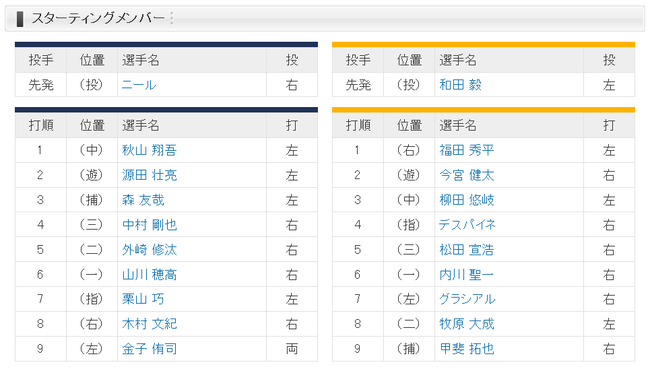Open デスパイネ player profile
Screen dimensions: 650x371
467,225
